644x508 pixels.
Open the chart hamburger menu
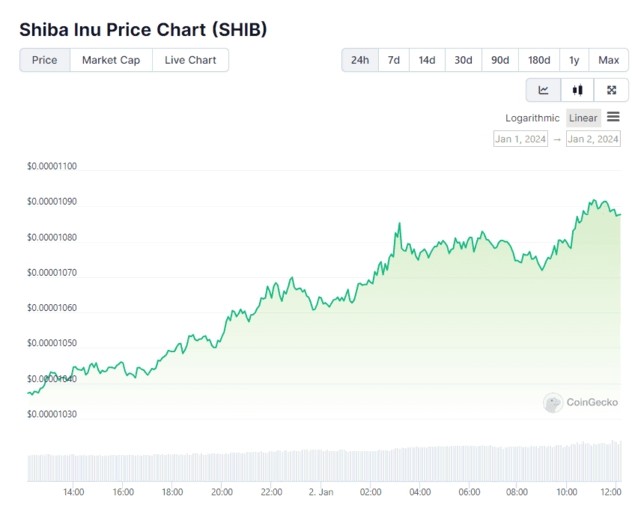613,117
